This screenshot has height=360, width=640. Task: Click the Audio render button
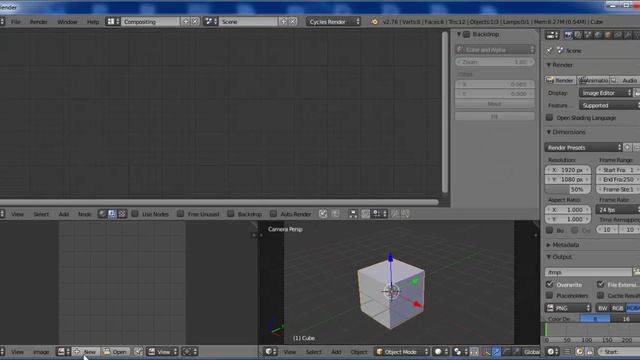tap(624, 80)
